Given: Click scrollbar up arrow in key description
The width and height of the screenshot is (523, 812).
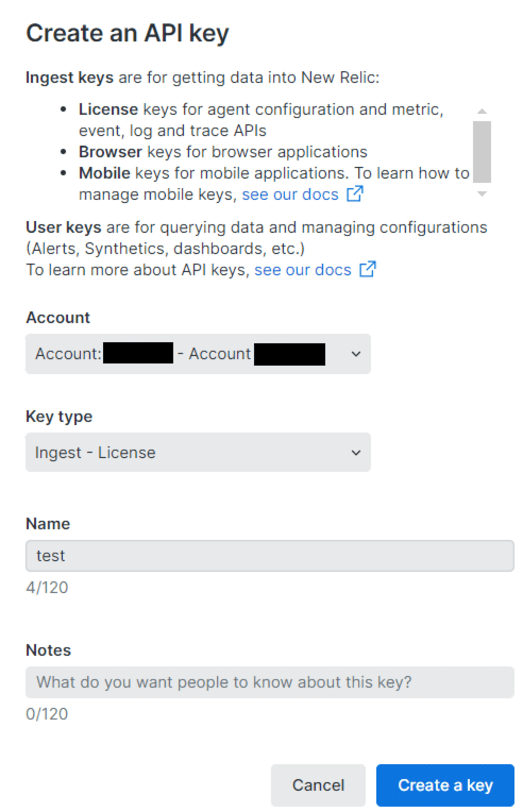Looking at the screenshot, I should [x=482, y=111].
